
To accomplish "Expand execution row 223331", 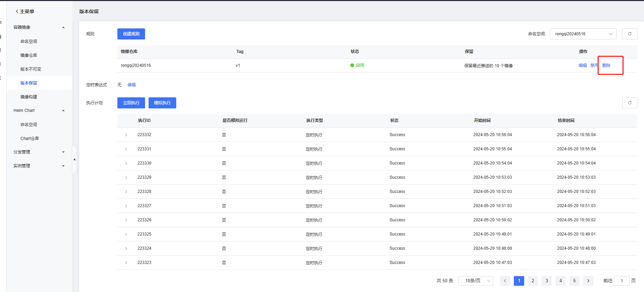I will point(126,149).
